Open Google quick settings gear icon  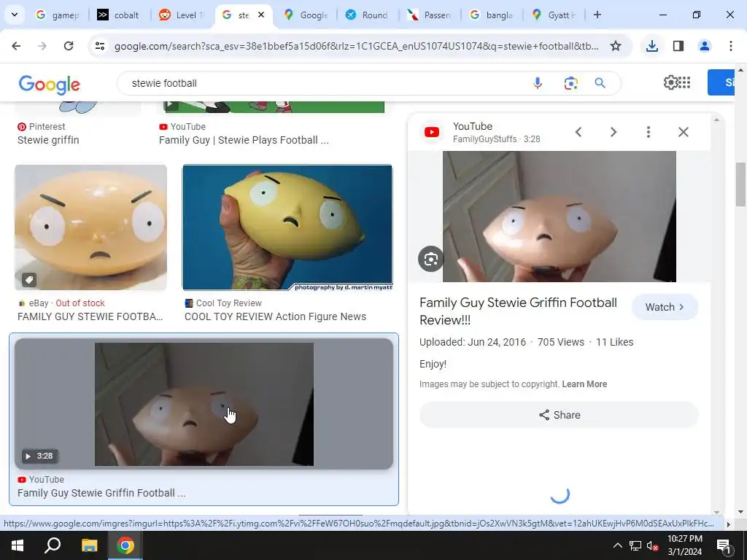coord(670,82)
